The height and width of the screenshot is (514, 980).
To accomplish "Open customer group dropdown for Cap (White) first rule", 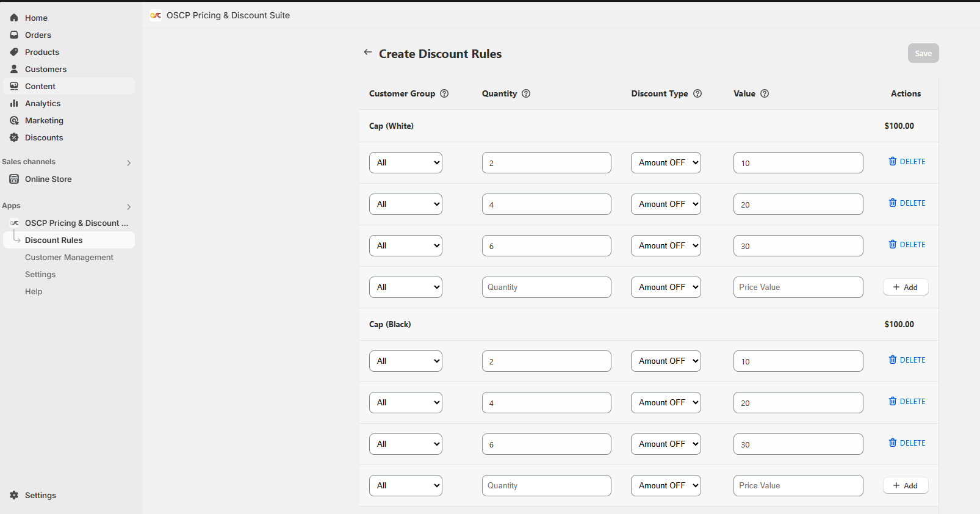I will (x=405, y=163).
